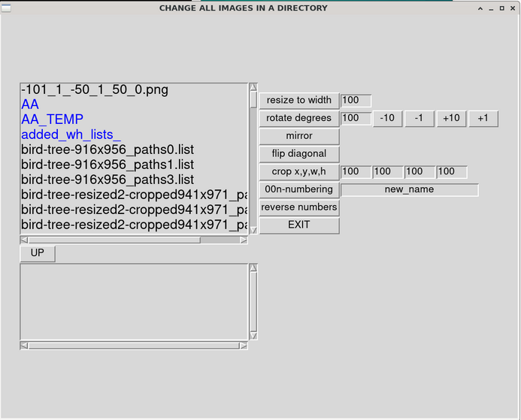The width and height of the screenshot is (521, 420).
Task: Click left arrow of lower panel horizontal scrollbar
Action: 24,346
